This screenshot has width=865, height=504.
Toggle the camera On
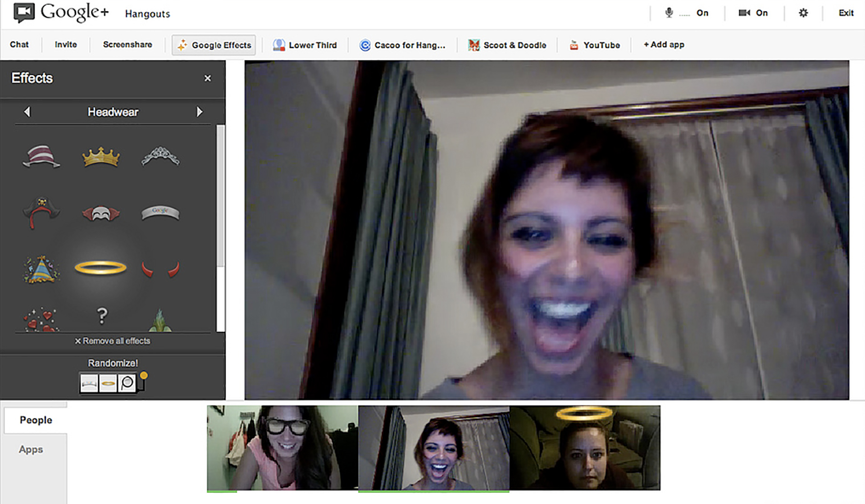click(x=753, y=13)
